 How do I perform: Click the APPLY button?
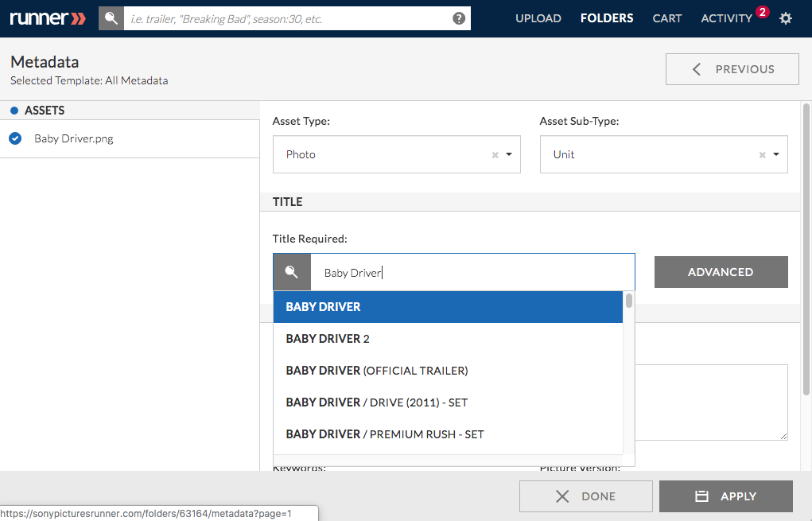[x=725, y=496]
